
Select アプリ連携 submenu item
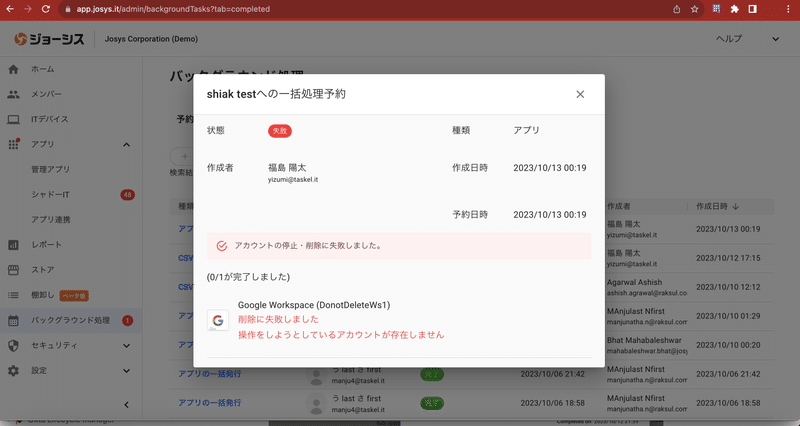click(51, 219)
